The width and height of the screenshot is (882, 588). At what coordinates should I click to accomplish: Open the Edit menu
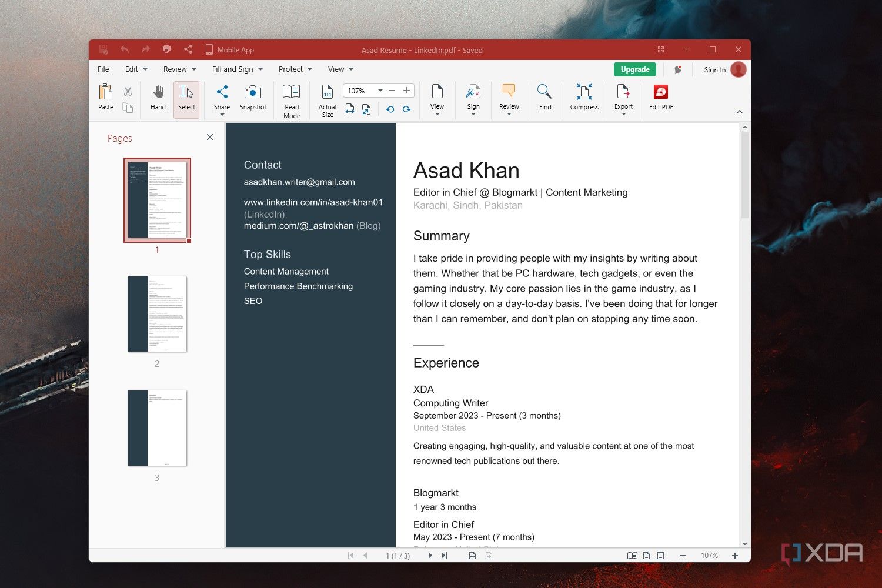pos(136,69)
